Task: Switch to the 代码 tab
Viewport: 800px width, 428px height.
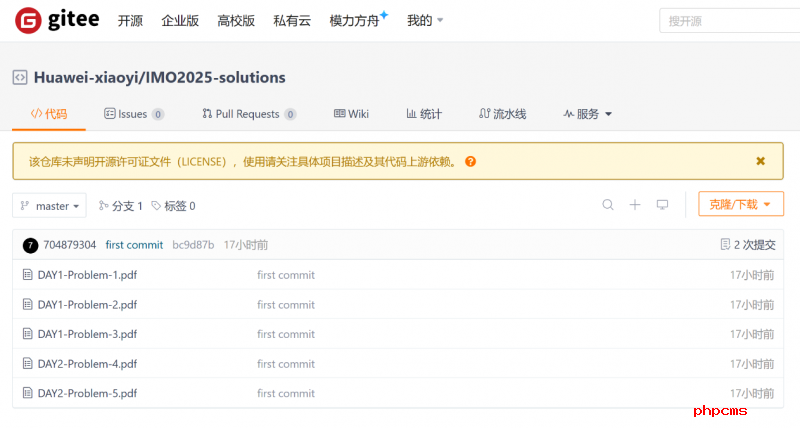Action: [x=49, y=114]
